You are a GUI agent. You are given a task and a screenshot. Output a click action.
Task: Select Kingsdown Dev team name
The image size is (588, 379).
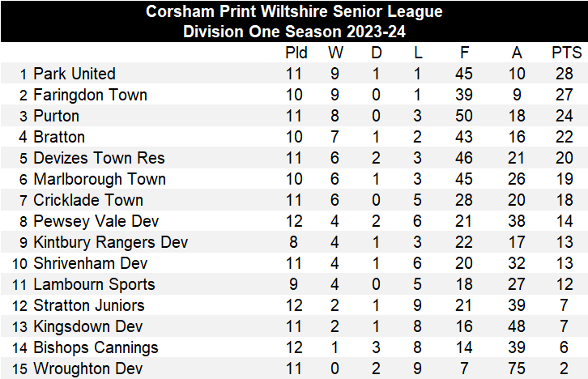pos(87,326)
